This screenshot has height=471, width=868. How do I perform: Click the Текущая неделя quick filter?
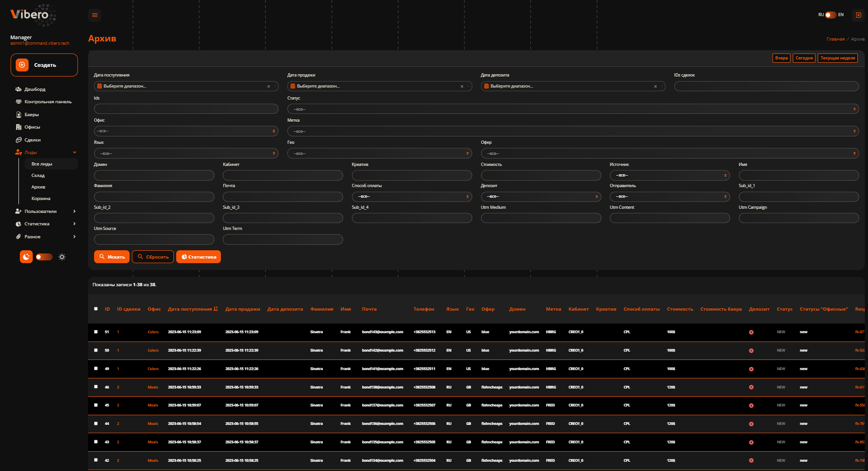(838, 58)
